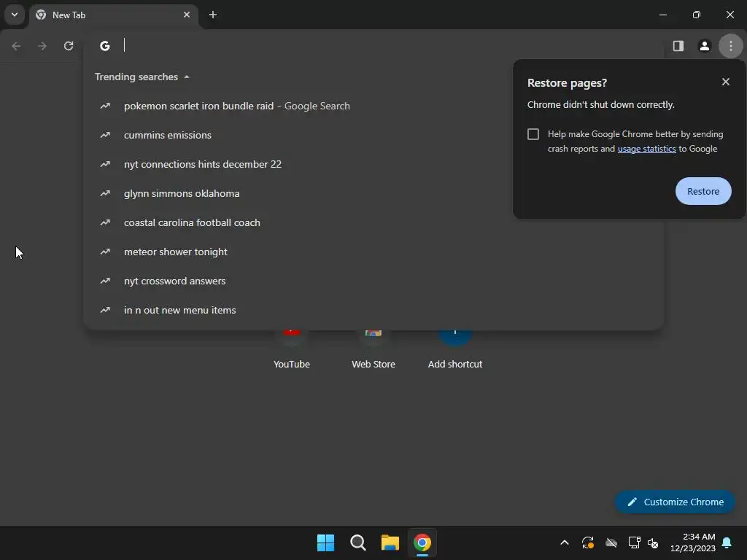Screen dimensions: 747x560
Task: Open File Explorer from taskbar
Action: [390, 542]
